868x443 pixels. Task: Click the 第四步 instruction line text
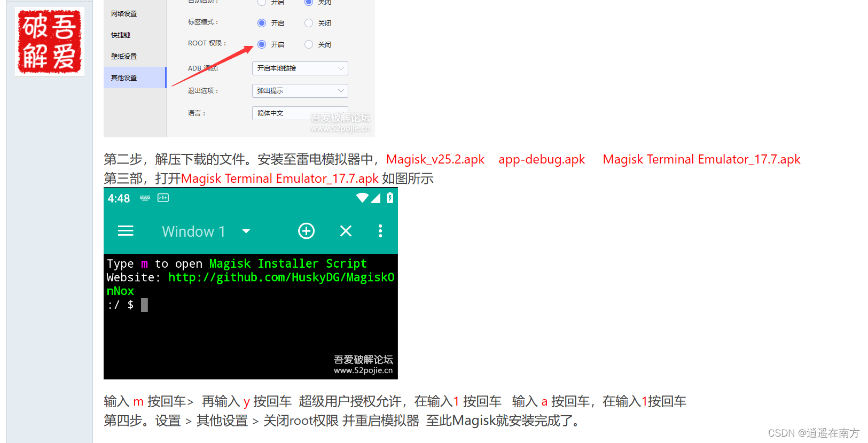342,421
